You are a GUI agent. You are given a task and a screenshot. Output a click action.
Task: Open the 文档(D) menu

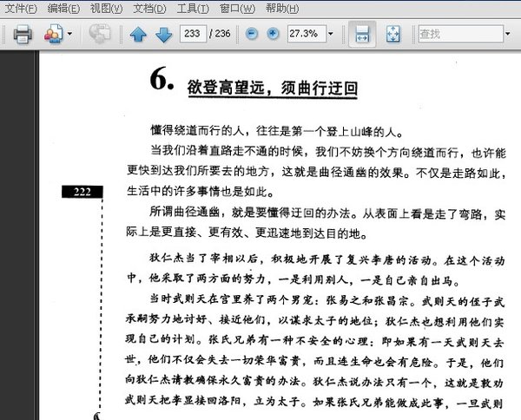coord(149,9)
